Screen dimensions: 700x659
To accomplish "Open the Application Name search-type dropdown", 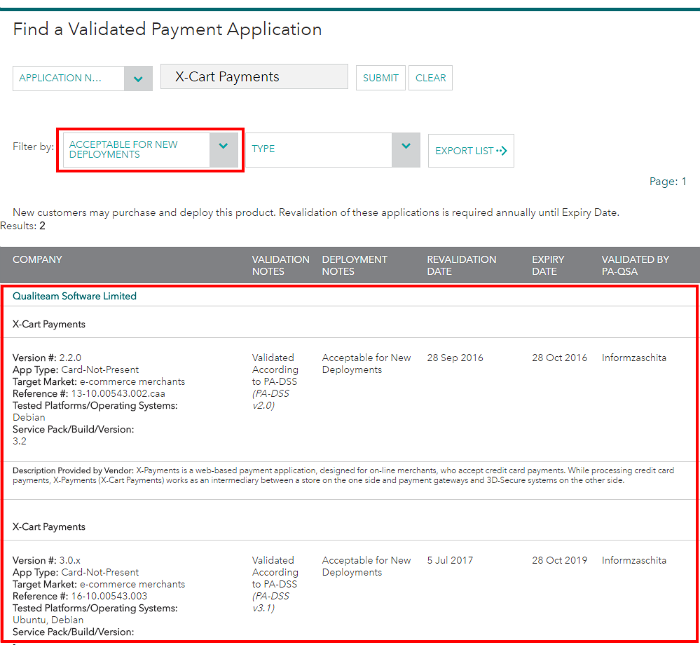I will coord(83,79).
